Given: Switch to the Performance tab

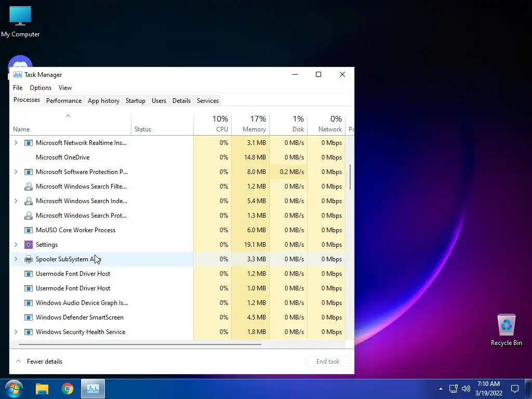Looking at the screenshot, I should (x=64, y=101).
